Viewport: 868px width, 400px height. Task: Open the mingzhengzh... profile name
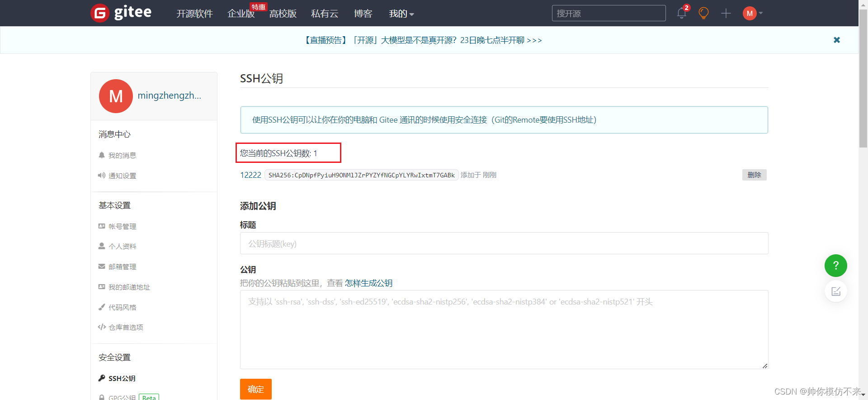[x=170, y=95]
